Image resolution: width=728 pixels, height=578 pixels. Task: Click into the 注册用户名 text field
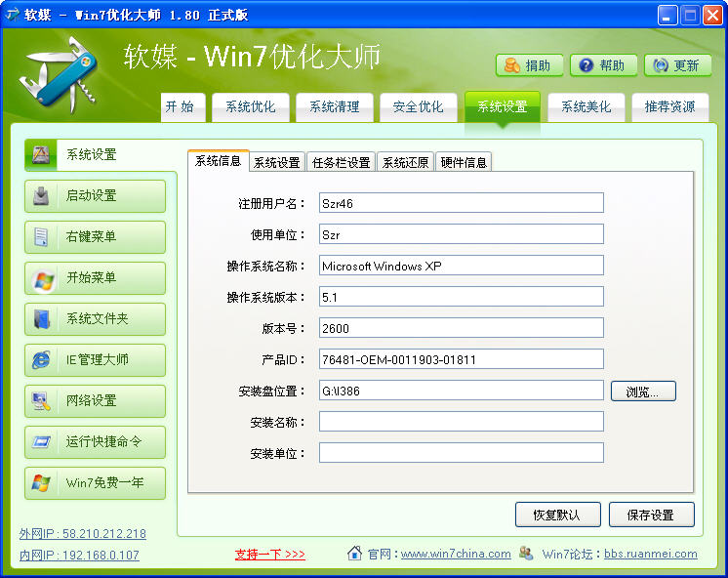coord(461,203)
